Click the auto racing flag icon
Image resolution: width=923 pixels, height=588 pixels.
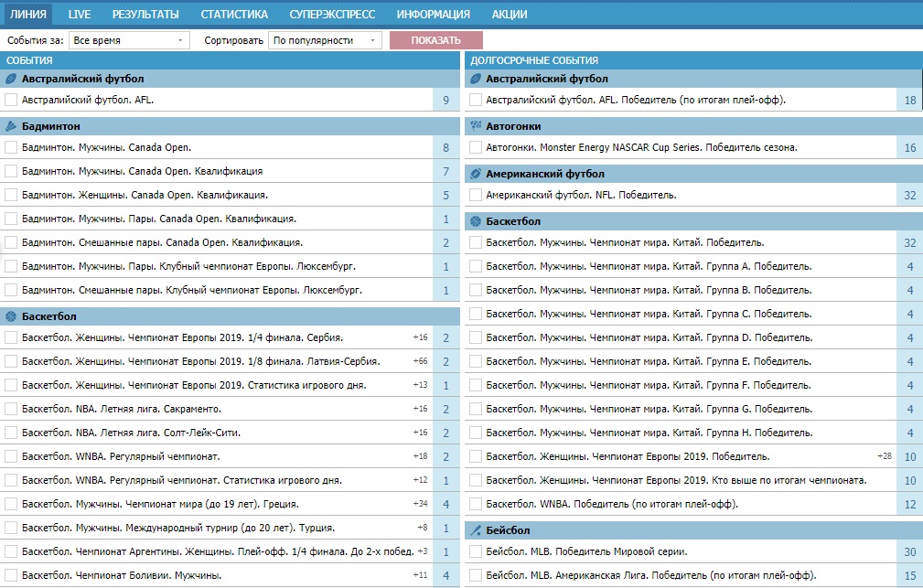475,126
